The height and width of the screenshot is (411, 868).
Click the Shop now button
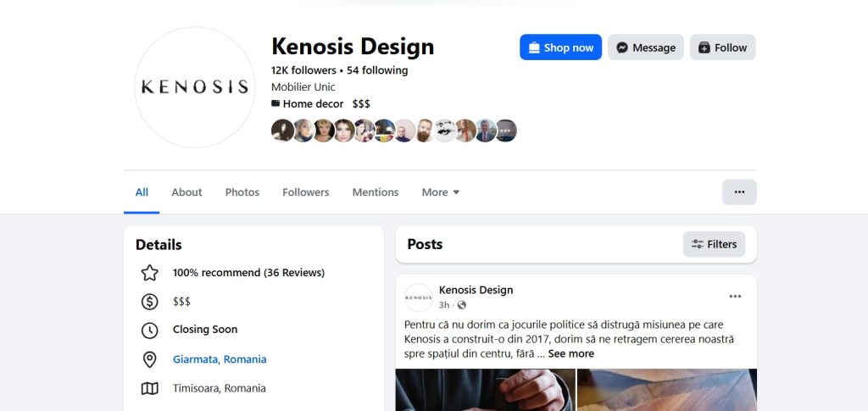[x=560, y=47]
